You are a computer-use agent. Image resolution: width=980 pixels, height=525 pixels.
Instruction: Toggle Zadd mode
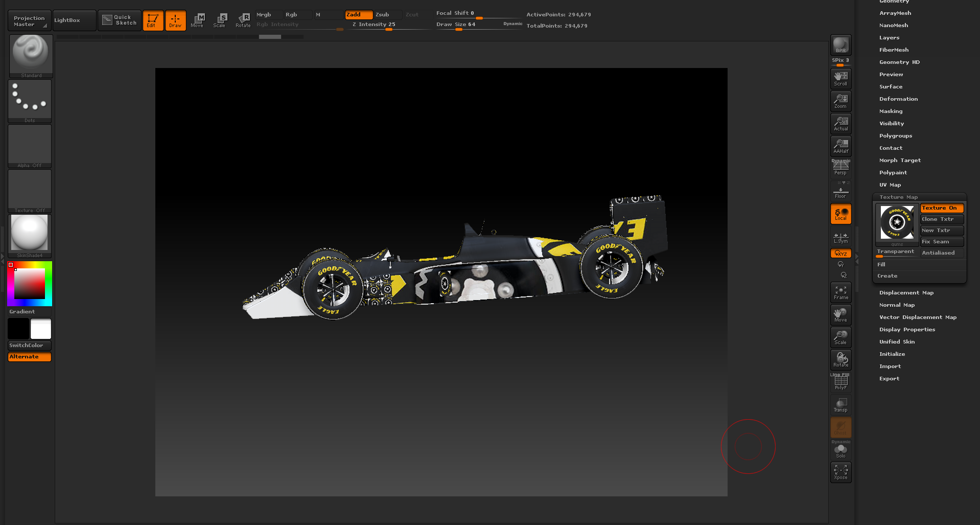(359, 14)
